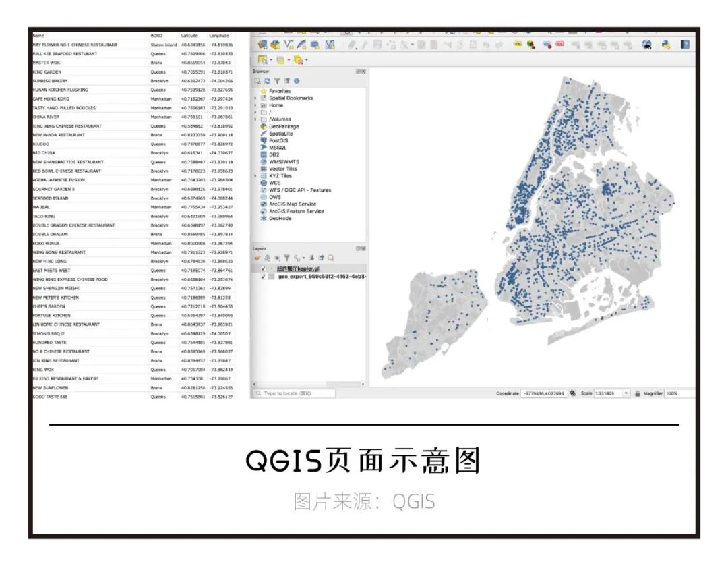Click the Filter Legend funnel in Layers panel
The width and height of the screenshot is (728, 566).
(x=287, y=258)
